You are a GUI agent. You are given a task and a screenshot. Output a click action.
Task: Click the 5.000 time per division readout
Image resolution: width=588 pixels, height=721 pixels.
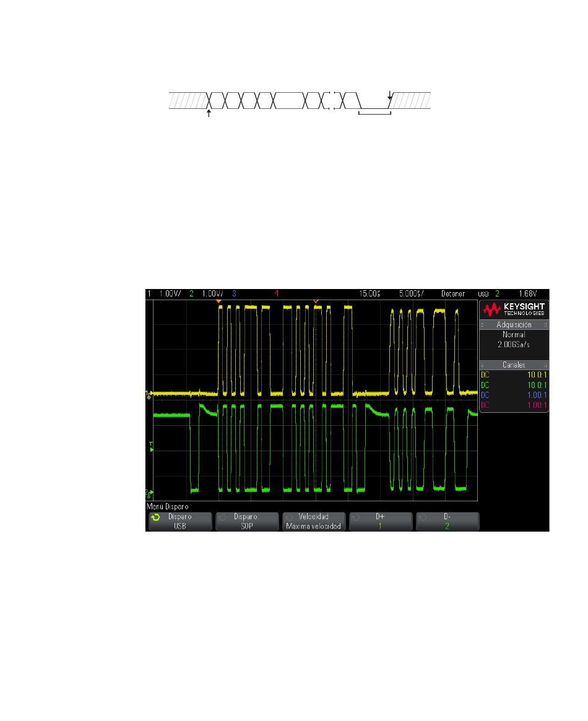coord(412,293)
